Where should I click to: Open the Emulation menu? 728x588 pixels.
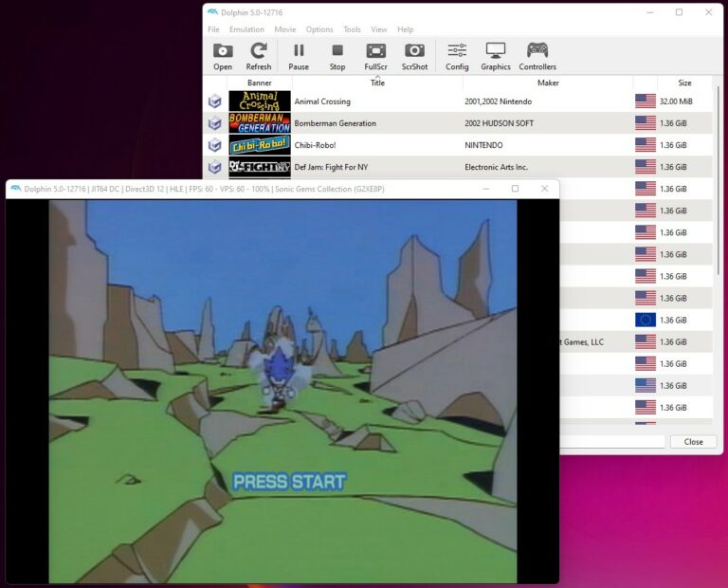tap(246, 29)
